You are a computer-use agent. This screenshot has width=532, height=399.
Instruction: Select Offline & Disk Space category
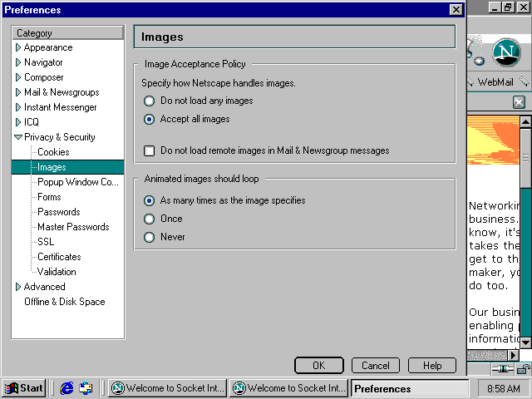pos(65,302)
